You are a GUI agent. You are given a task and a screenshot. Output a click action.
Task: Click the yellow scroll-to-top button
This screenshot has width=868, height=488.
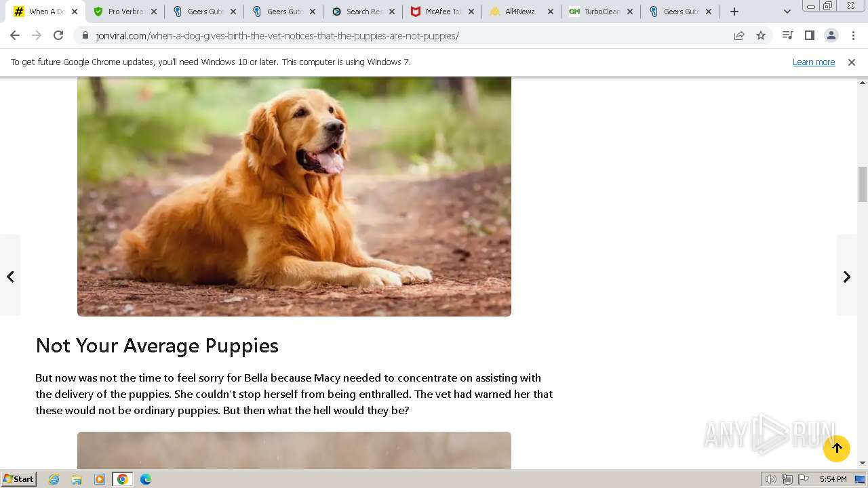coord(837,448)
